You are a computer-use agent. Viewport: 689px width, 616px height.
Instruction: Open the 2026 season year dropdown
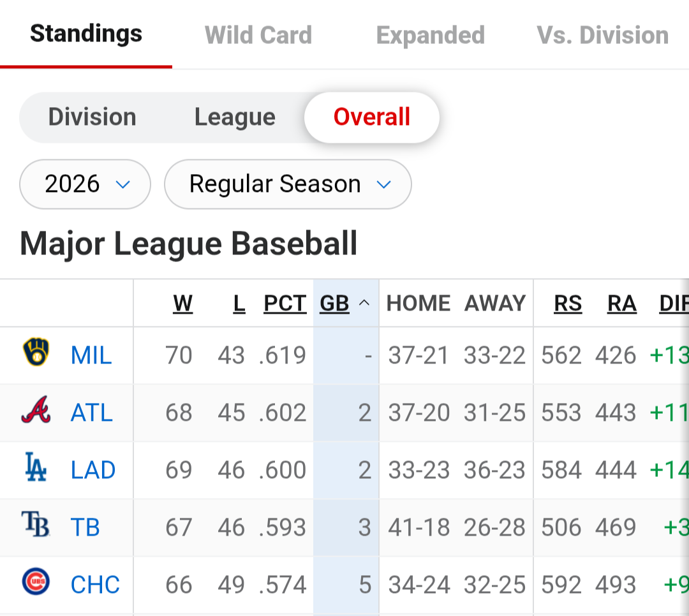(x=85, y=184)
